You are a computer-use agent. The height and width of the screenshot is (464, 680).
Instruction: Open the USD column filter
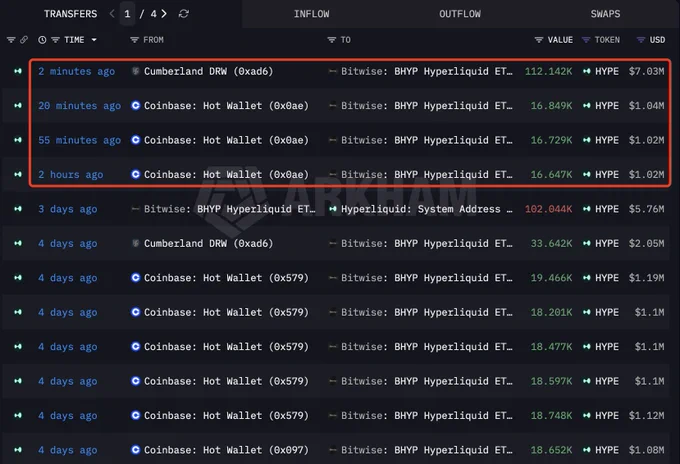641,40
